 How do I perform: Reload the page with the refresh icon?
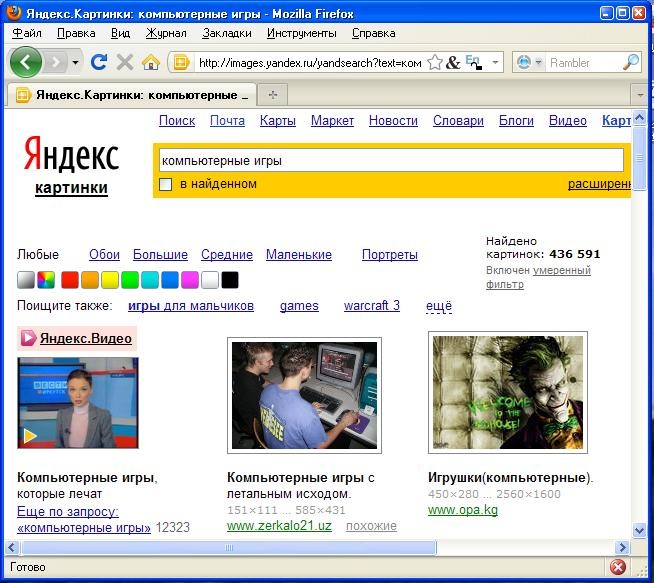(99, 63)
